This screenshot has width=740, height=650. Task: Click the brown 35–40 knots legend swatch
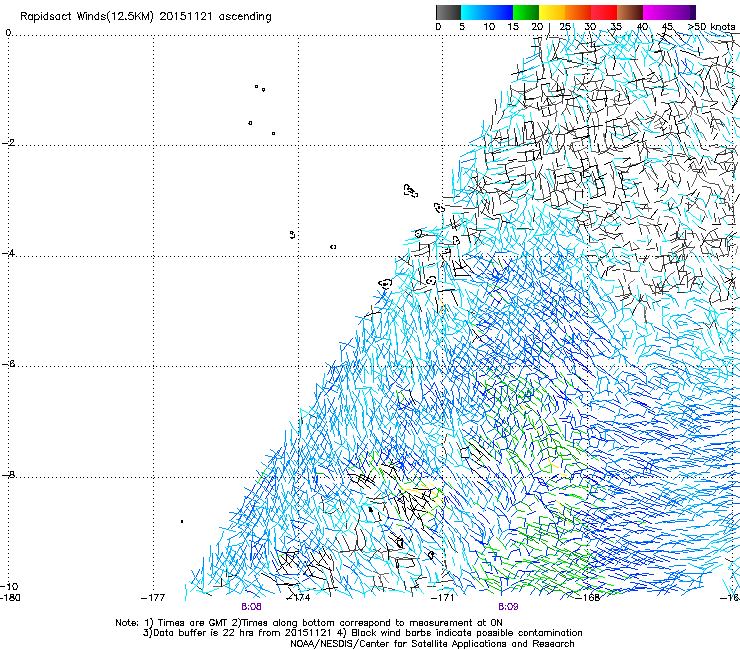coord(630,12)
